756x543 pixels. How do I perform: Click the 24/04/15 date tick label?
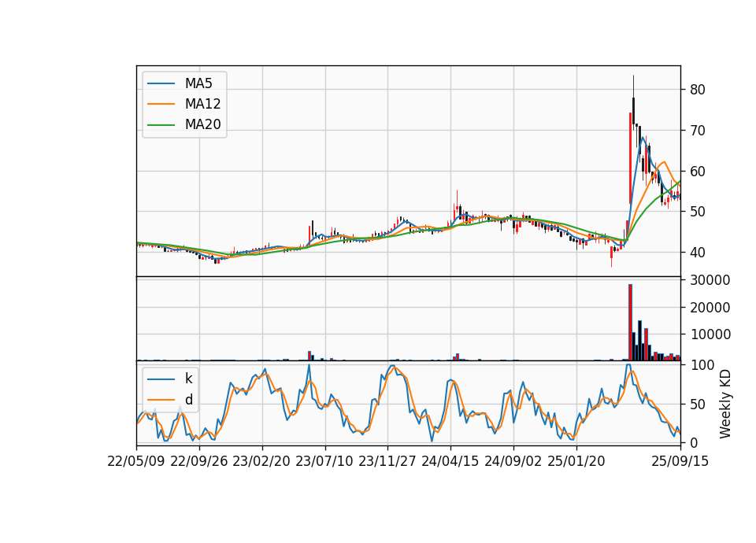pyautogui.click(x=450, y=461)
